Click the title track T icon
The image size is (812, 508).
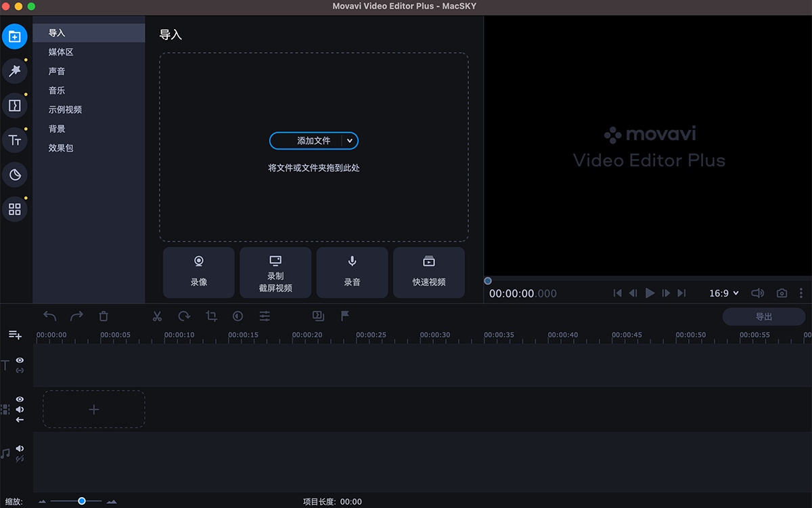point(5,366)
